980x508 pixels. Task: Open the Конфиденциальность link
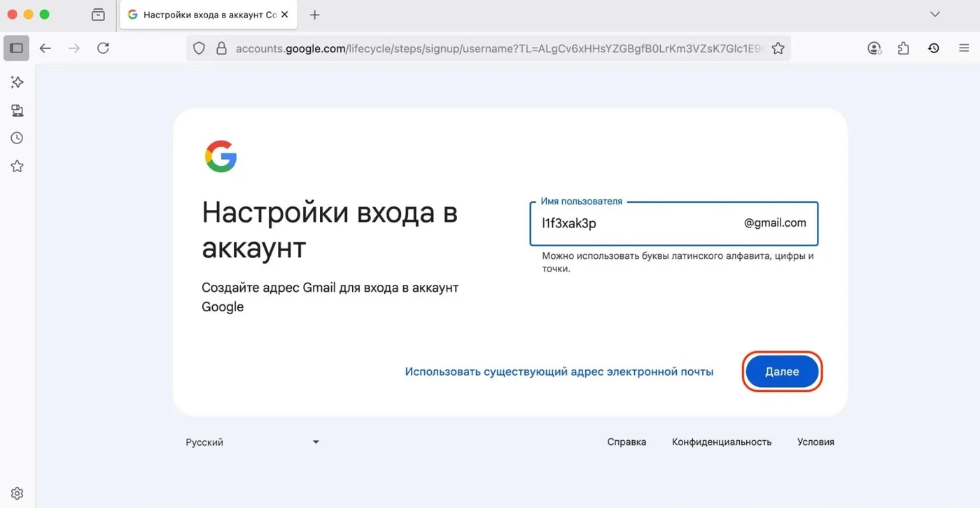point(722,442)
